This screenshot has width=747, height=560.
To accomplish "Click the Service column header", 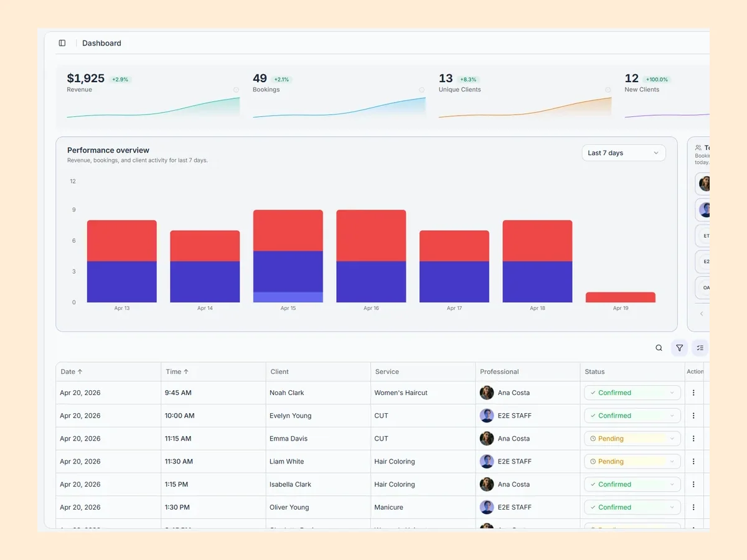I will [x=387, y=371].
